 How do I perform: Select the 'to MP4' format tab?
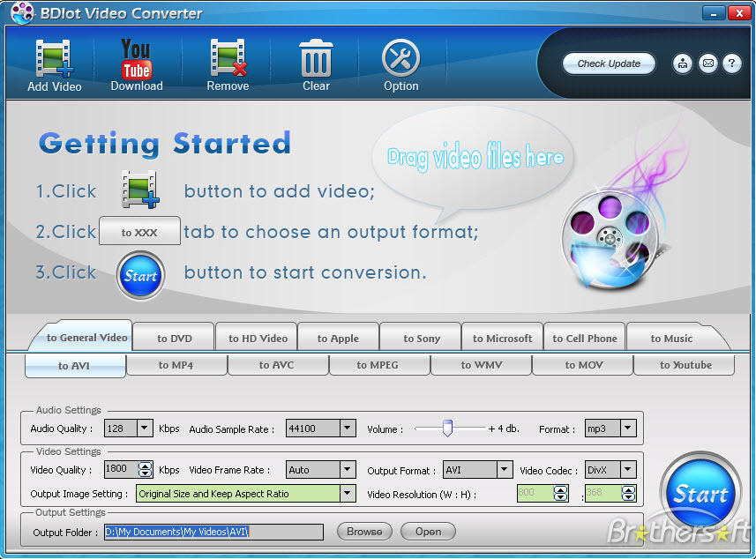[x=176, y=365]
